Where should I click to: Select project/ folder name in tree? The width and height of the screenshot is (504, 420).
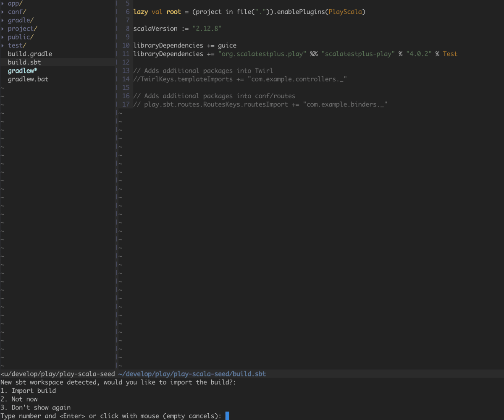coord(22,29)
